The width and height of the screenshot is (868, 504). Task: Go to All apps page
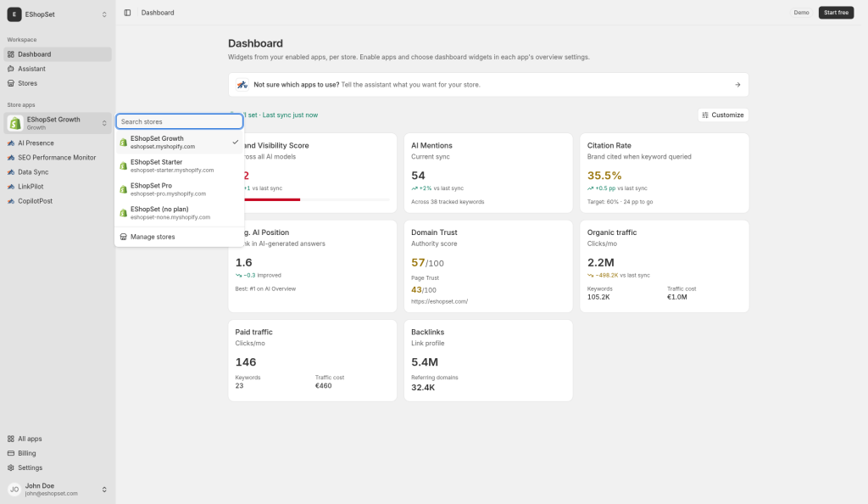58,439
